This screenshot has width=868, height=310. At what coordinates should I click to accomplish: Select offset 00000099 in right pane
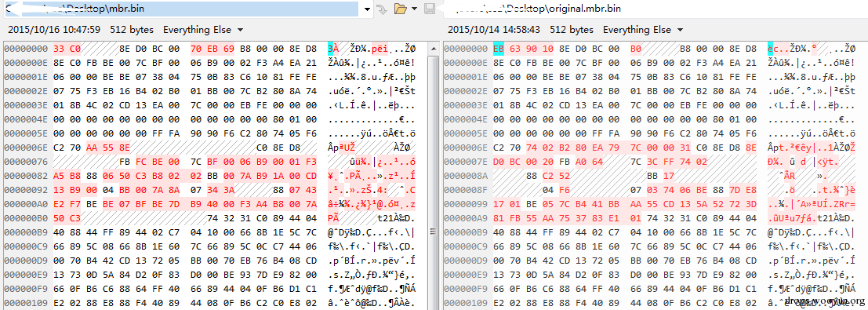(x=465, y=204)
